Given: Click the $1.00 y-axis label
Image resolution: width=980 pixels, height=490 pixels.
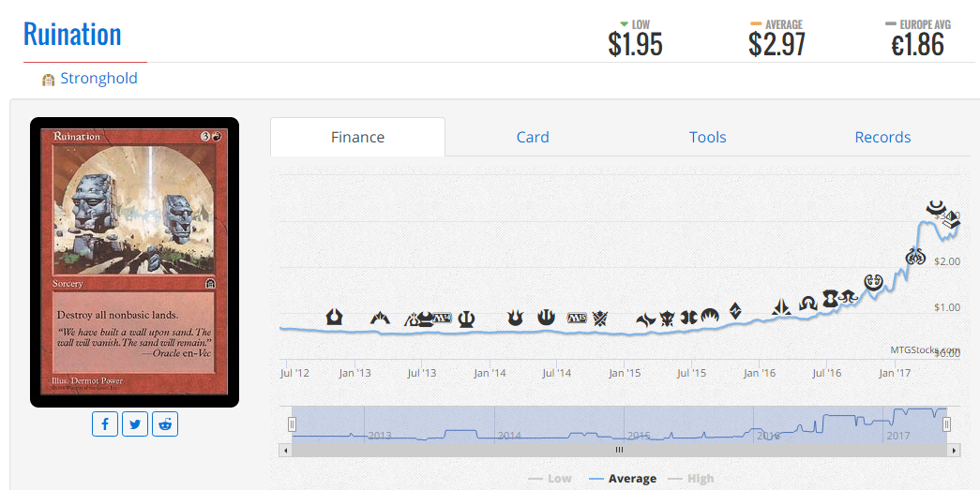Looking at the screenshot, I should (x=947, y=307).
